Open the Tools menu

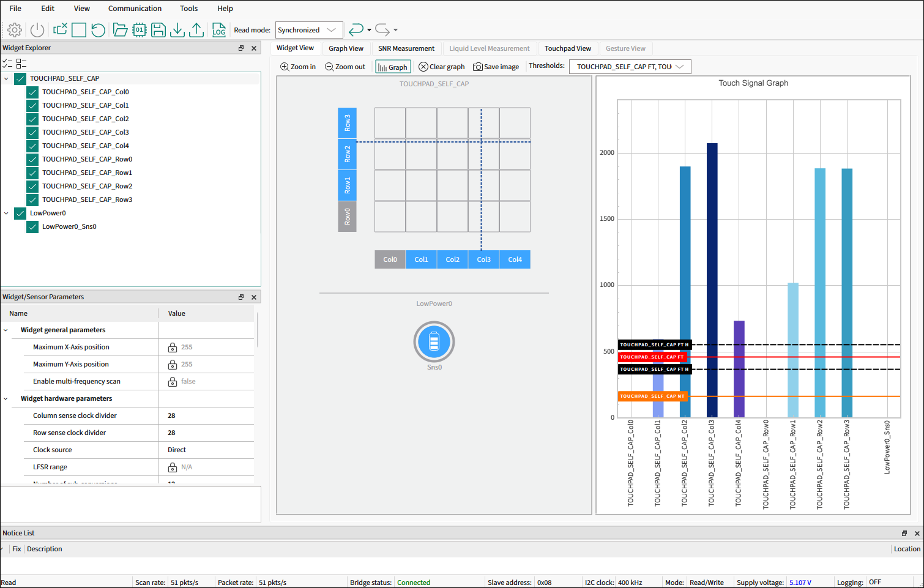(188, 9)
